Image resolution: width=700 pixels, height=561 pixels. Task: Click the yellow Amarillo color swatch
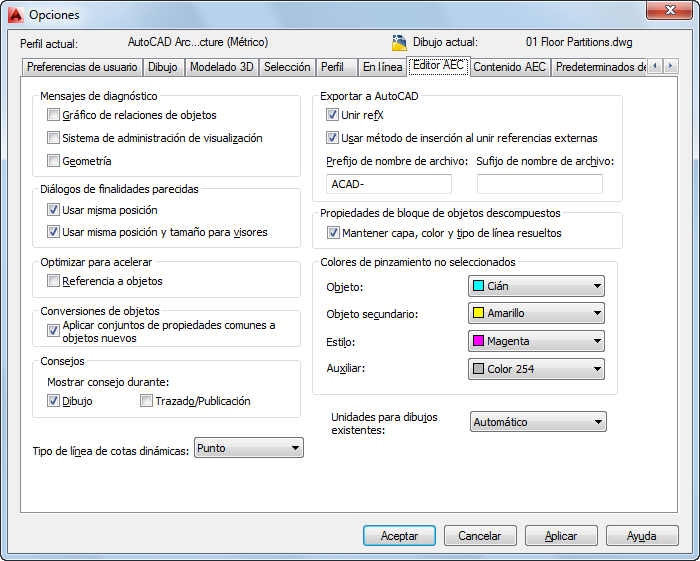[x=479, y=313]
